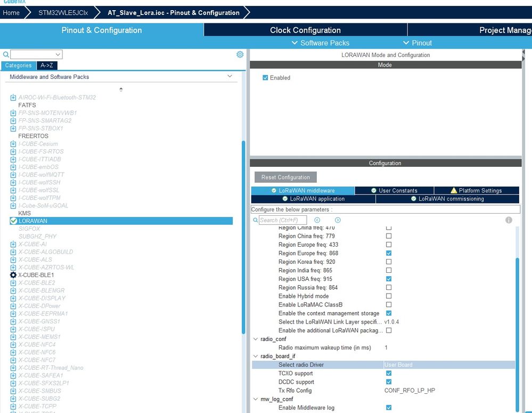Collapse the radio_conf parameter group
Viewport: 532px width, 413px height.
[x=256, y=339]
